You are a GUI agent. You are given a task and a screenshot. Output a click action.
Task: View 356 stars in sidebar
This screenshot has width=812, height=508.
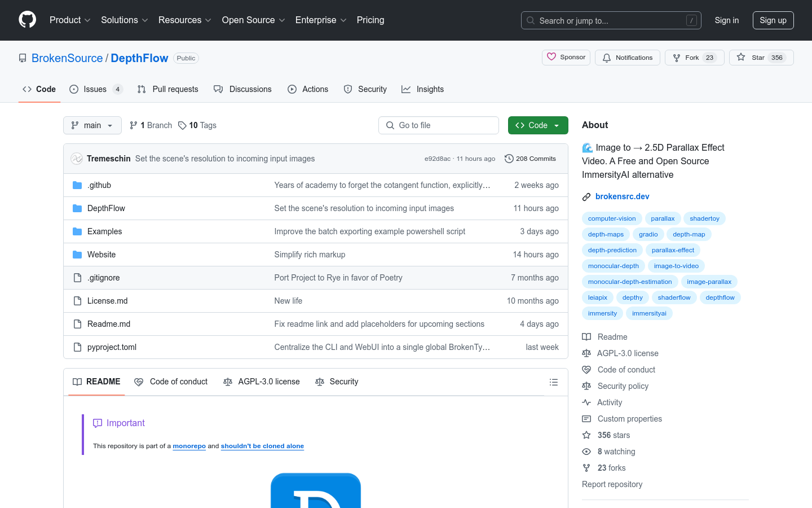pos(606,435)
